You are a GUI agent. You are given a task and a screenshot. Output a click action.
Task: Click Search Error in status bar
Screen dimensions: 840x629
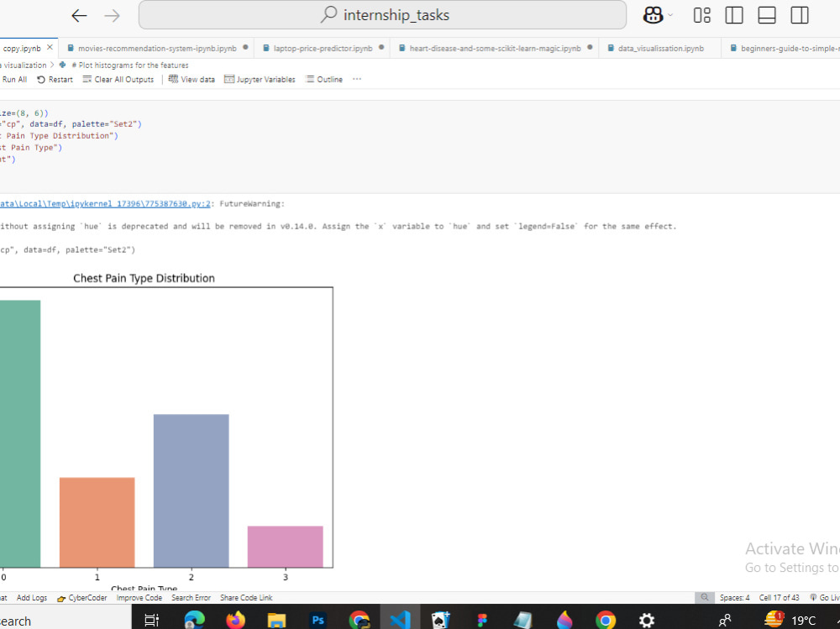tap(191, 597)
